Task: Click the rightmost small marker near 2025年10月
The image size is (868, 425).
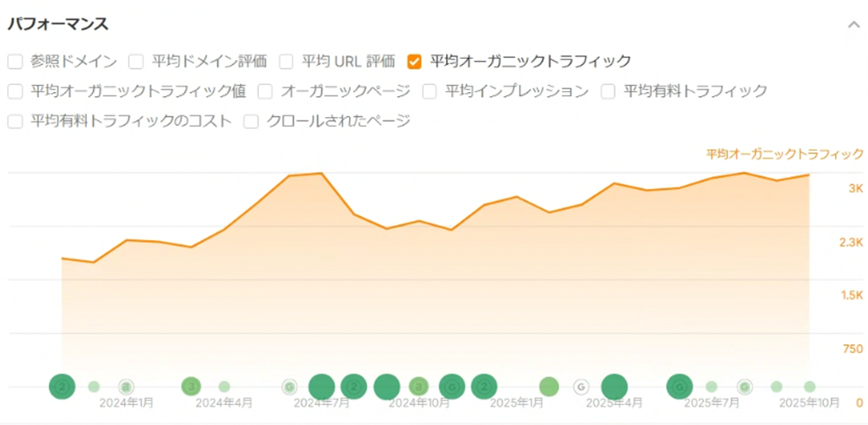Action: click(x=810, y=387)
